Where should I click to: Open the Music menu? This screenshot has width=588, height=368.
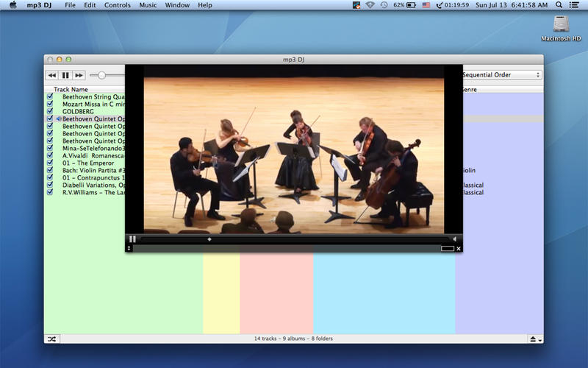[148, 5]
